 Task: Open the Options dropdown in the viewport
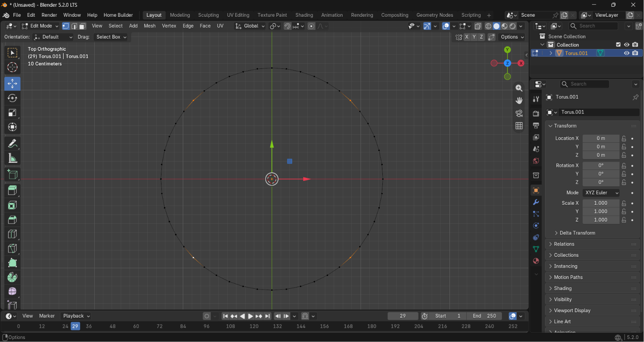512,37
